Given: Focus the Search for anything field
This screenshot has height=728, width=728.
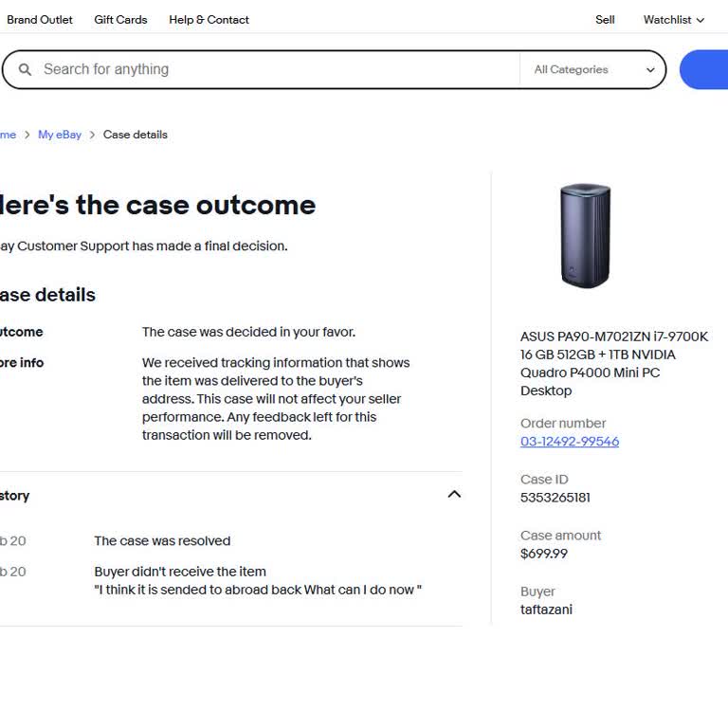Looking at the screenshot, I should [x=275, y=69].
